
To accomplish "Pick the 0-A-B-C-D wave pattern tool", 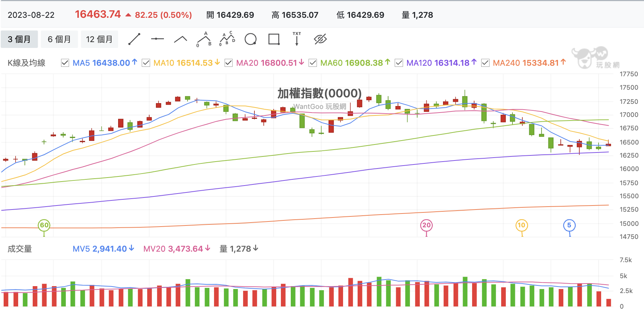I will tap(227, 39).
